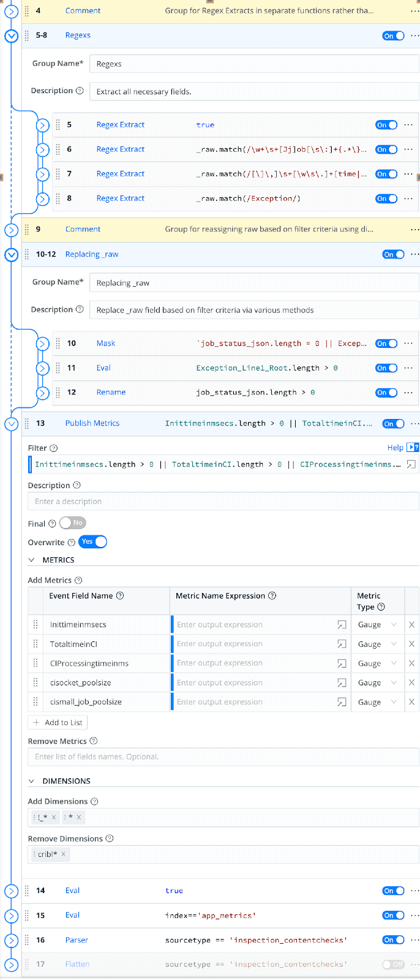Screen dimensions: 420x980
Task: Remove the cribl* dimension tag
Action: pyautogui.click(x=63, y=854)
